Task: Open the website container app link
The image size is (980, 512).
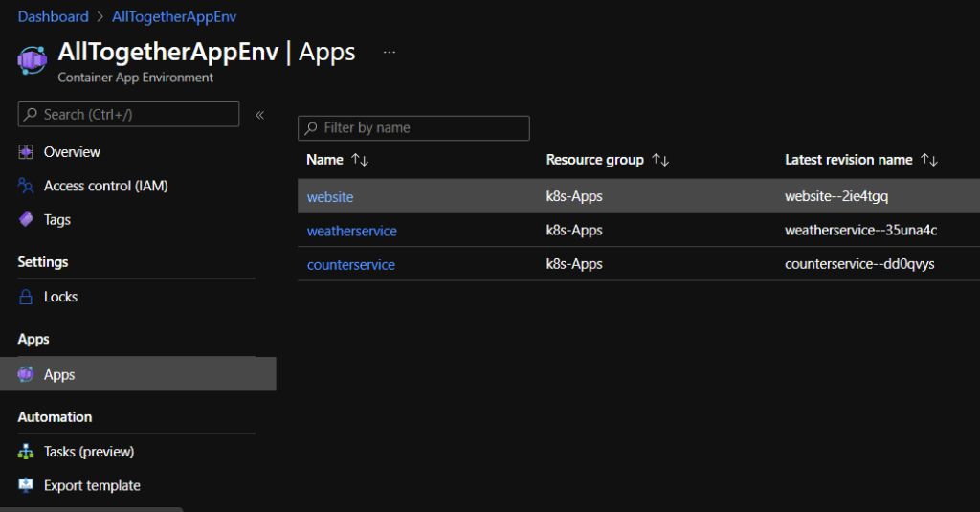Action: click(x=330, y=197)
